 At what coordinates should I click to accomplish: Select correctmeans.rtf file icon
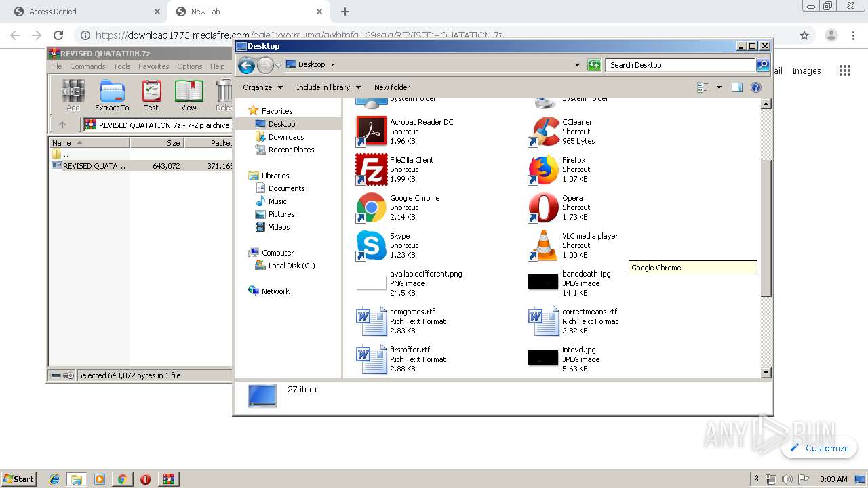(543, 321)
